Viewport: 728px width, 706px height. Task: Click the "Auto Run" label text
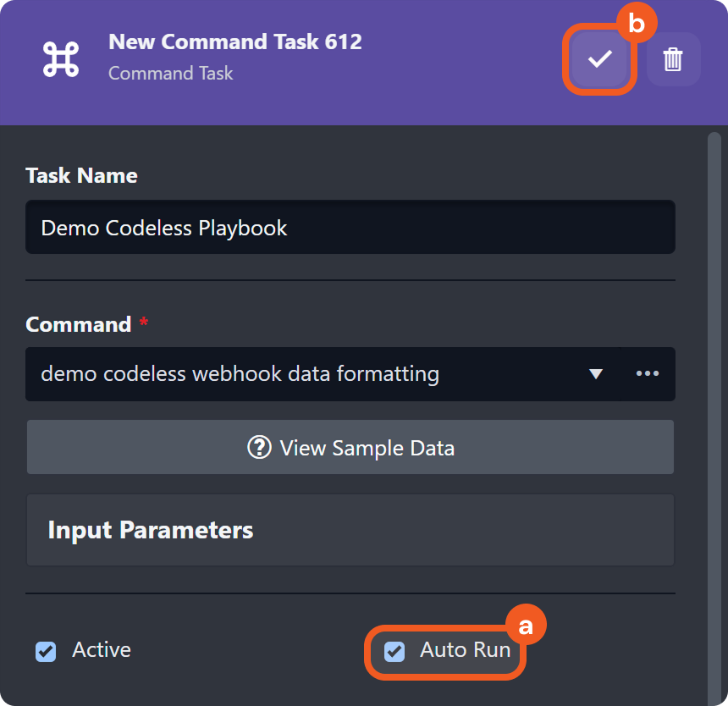click(x=465, y=650)
